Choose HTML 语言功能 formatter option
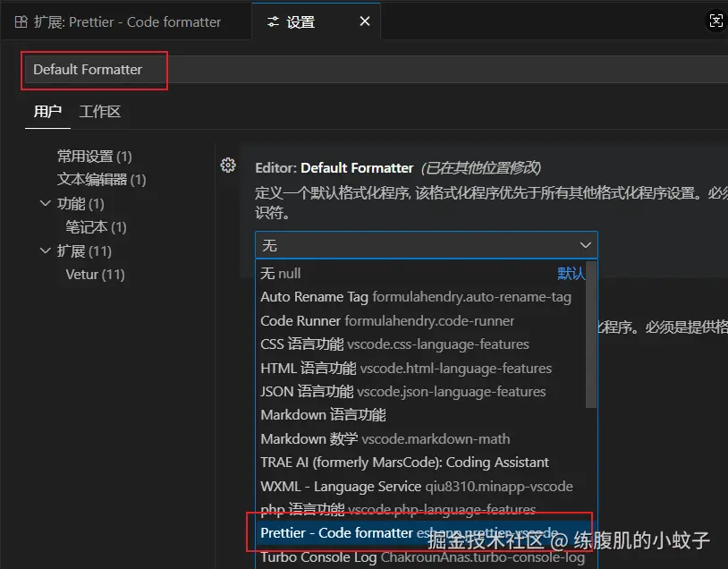The height and width of the screenshot is (569, 728). pyautogui.click(x=421, y=368)
